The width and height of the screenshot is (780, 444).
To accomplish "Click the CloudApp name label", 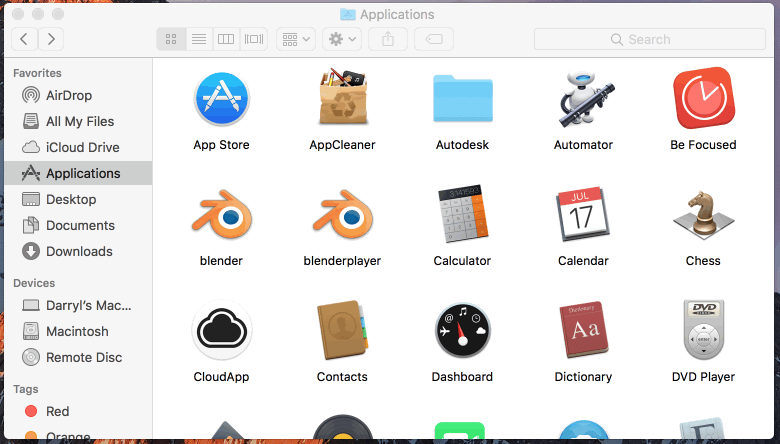I will coord(221,376).
